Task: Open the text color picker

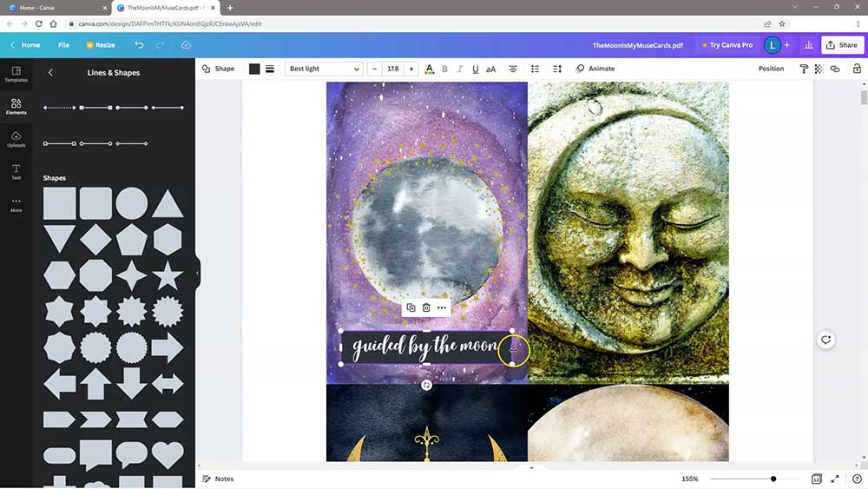Action: [x=429, y=69]
